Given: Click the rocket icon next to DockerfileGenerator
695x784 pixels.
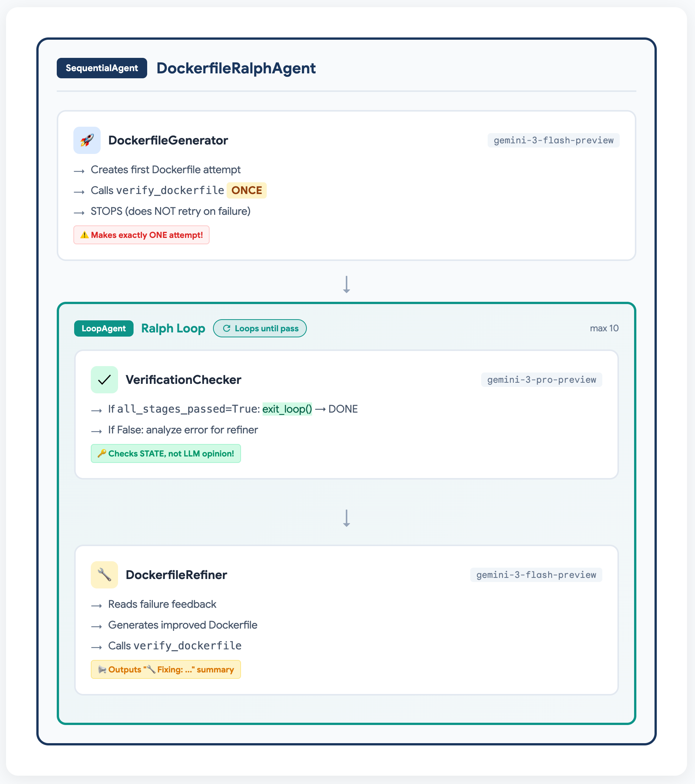Looking at the screenshot, I should 87,140.
